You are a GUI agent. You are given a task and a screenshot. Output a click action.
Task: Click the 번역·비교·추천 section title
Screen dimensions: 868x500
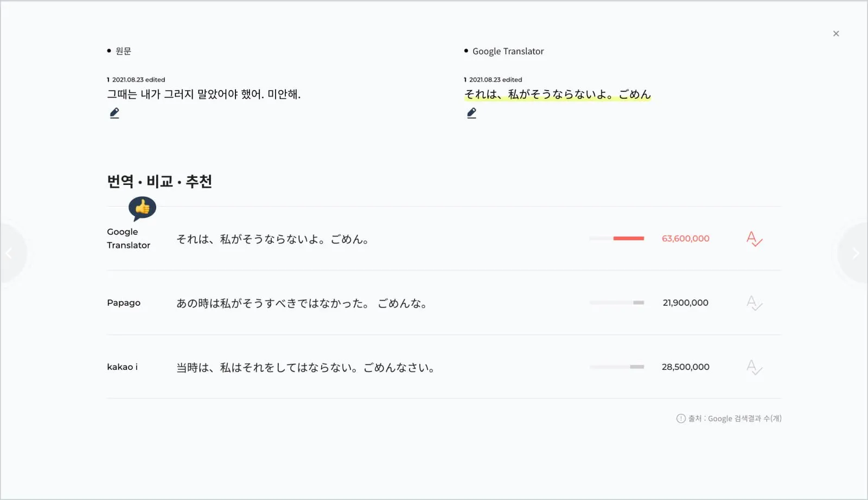pyautogui.click(x=159, y=181)
